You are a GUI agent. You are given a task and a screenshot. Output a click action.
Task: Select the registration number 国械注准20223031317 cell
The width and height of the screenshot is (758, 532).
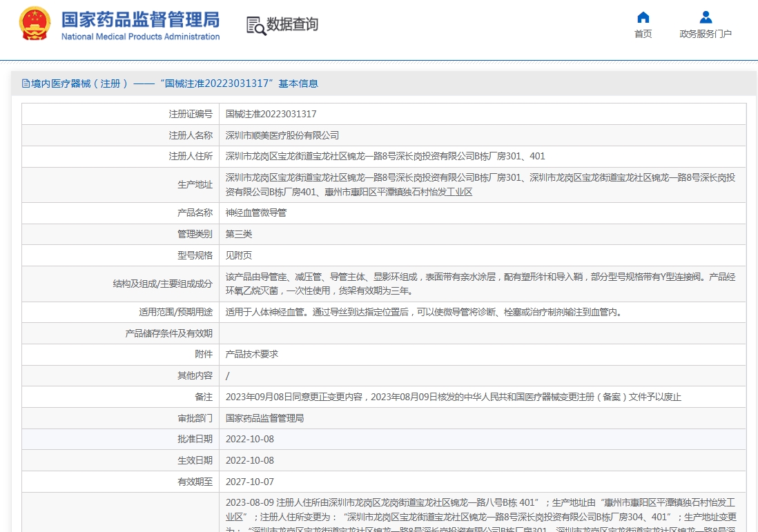(271, 114)
